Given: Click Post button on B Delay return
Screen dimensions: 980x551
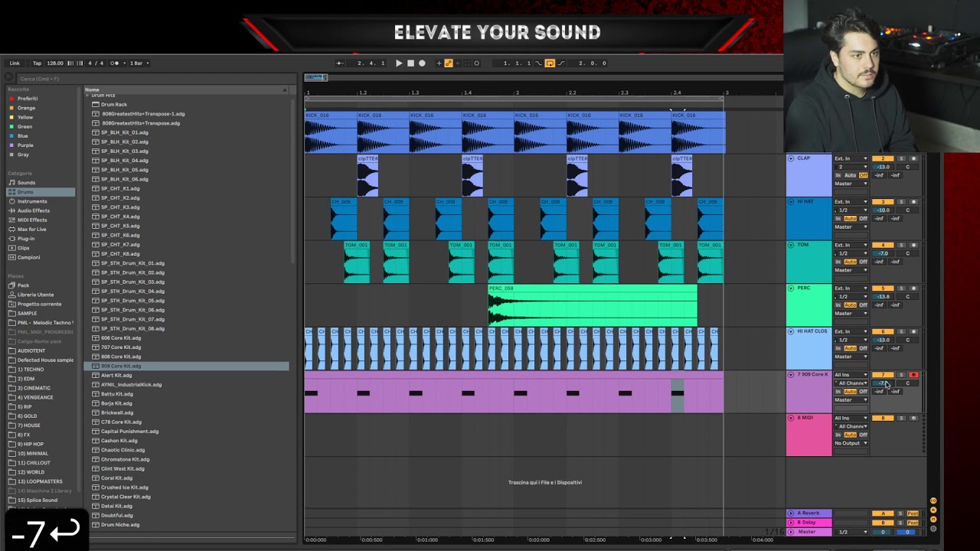Looking at the screenshot, I should click(913, 523).
